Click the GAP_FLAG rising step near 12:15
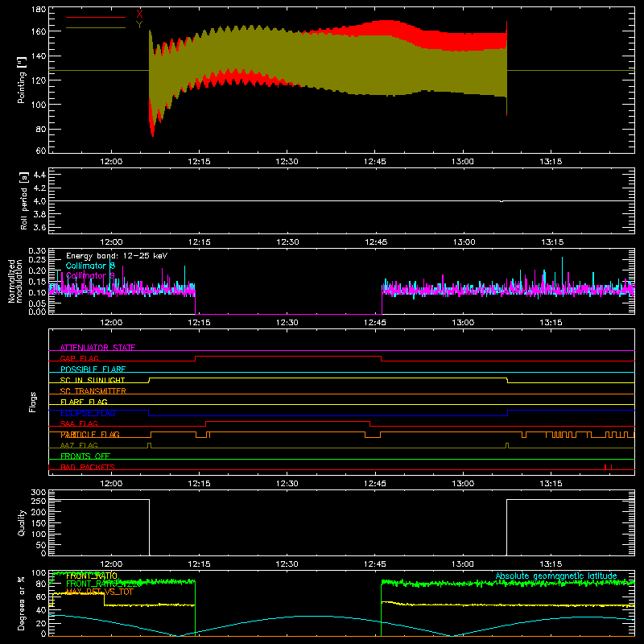This screenshot has height=644, width=644. [196, 358]
